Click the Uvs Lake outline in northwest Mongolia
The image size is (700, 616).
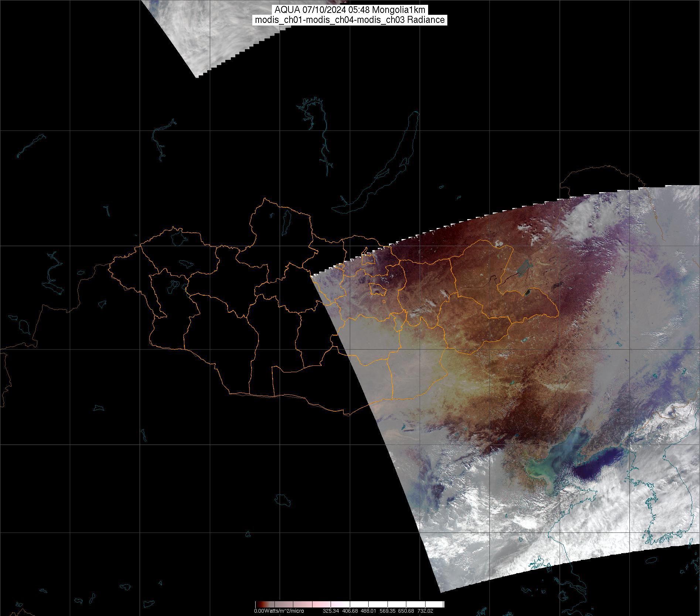pos(178,238)
